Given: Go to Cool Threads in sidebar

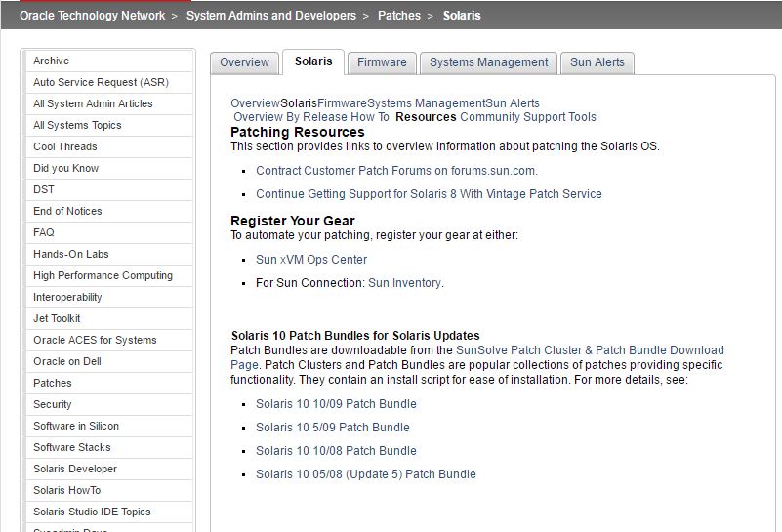Looking at the screenshot, I should tap(108, 146).
